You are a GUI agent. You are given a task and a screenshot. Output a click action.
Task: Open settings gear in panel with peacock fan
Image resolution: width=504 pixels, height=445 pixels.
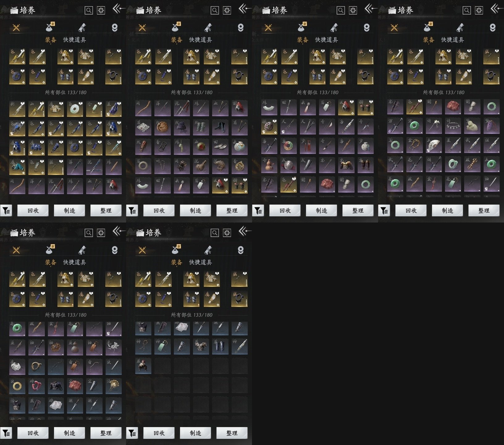(101, 10)
